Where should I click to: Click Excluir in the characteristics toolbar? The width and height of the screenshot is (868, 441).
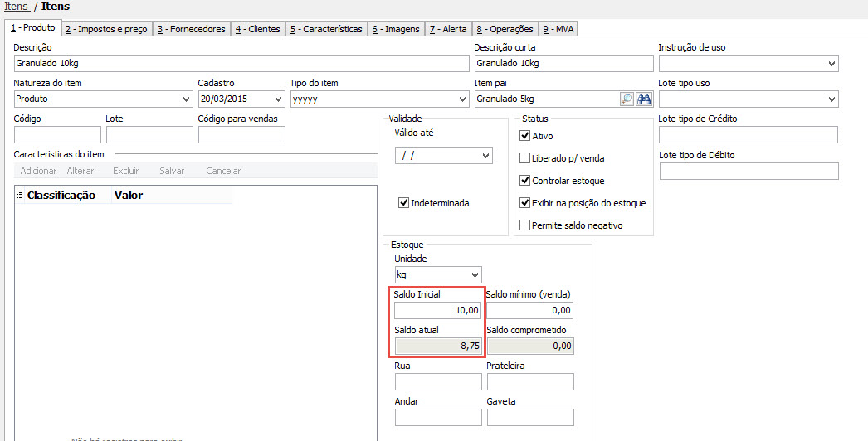click(x=125, y=171)
